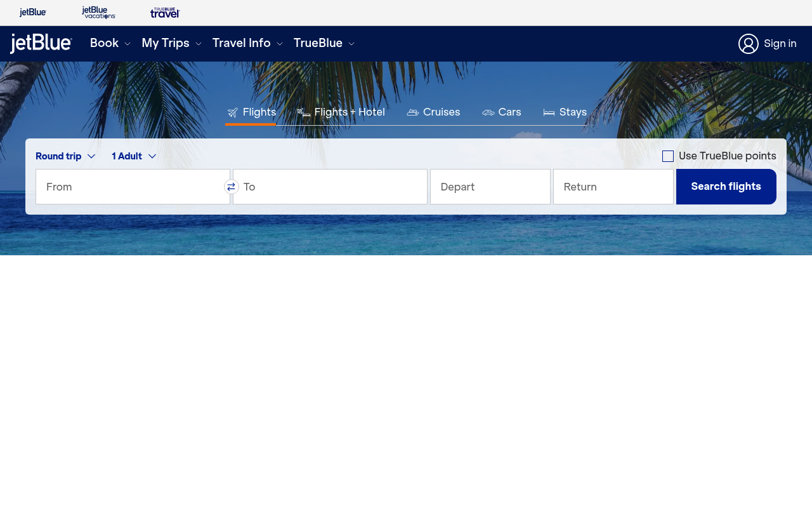Click the jetBlue logo in top strip
This screenshot has height=508, width=812.
[33, 13]
